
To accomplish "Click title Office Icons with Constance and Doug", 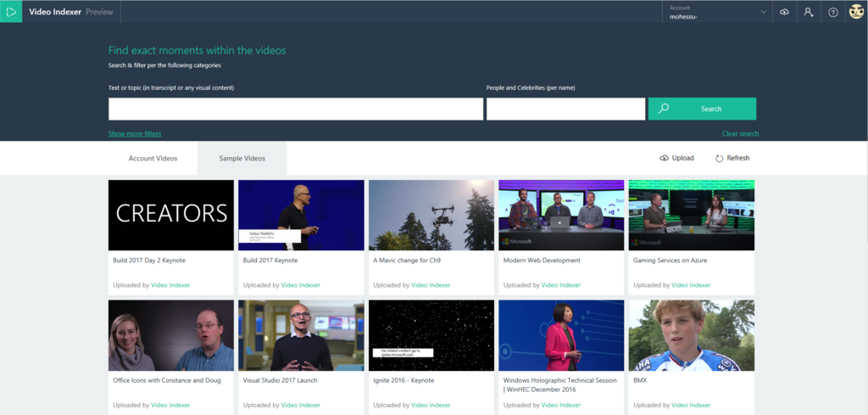I will [x=167, y=381].
